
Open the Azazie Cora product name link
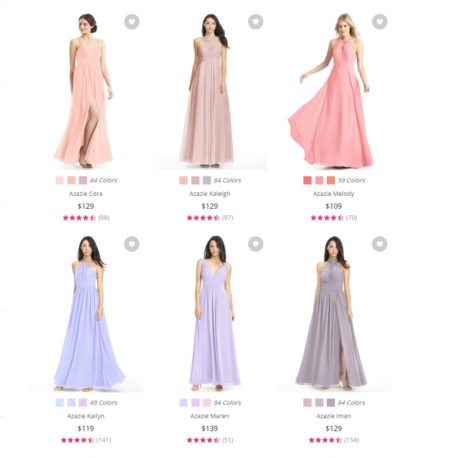[x=86, y=194]
